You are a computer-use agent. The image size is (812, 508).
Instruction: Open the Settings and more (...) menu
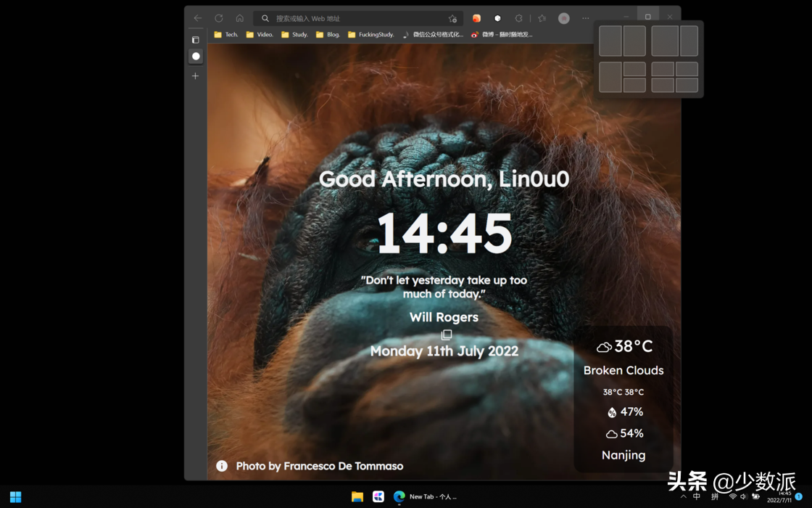pos(585,17)
